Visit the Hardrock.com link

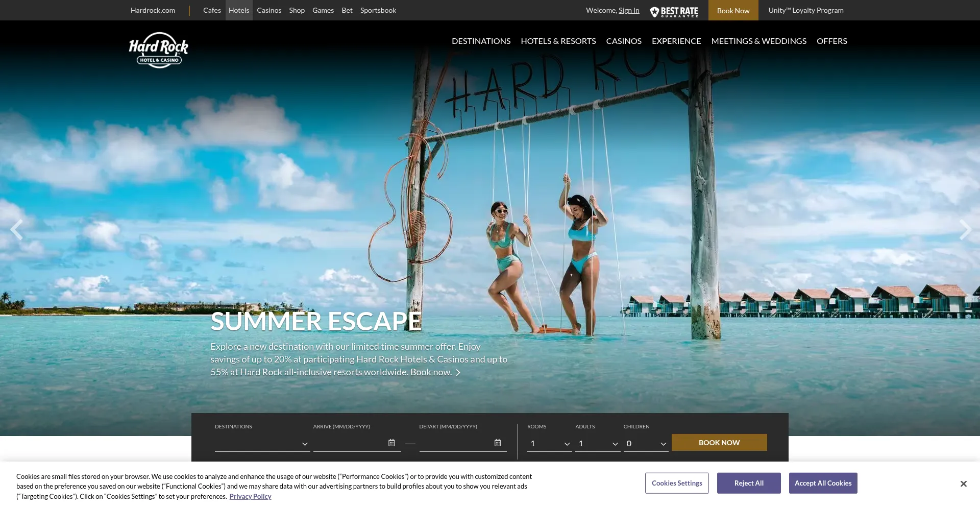[153, 10]
